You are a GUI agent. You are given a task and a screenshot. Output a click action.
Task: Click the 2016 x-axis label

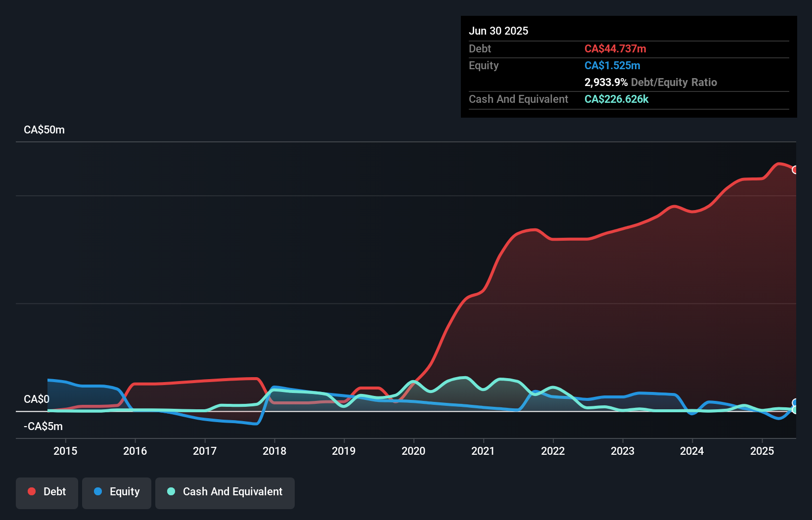(x=135, y=451)
